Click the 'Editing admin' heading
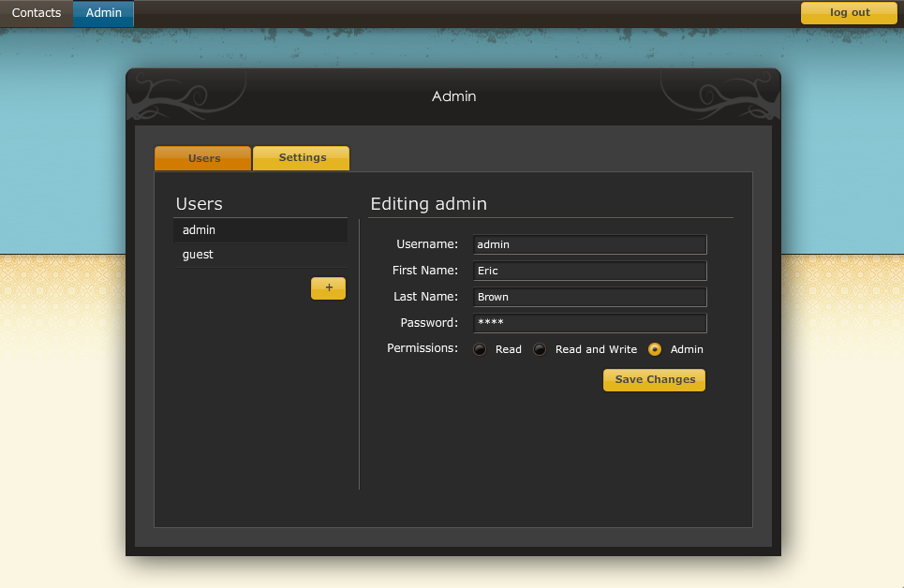 [x=428, y=204]
